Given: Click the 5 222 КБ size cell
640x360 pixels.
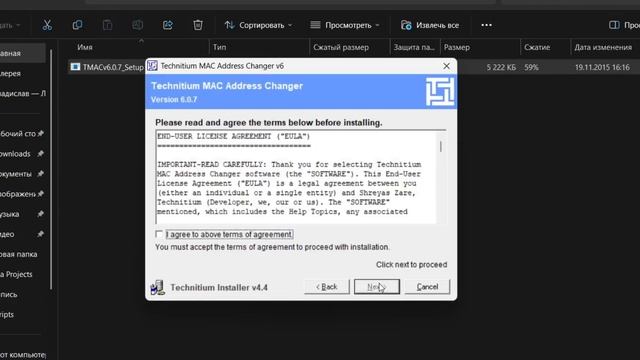Looking at the screenshot, I should [501, 67].
